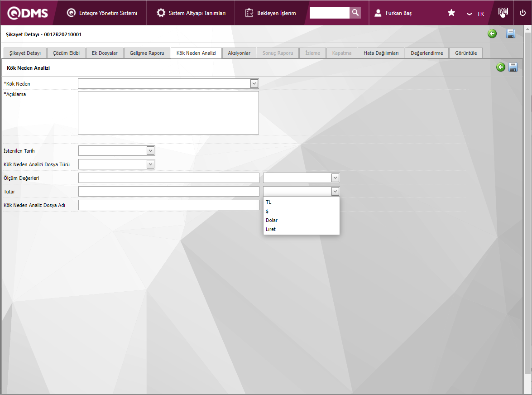Image resolution: width=532 pixels, height=395 pixels.
Task: Switch to Ek Dosyalar tab
Action: [x=105, y=53]
